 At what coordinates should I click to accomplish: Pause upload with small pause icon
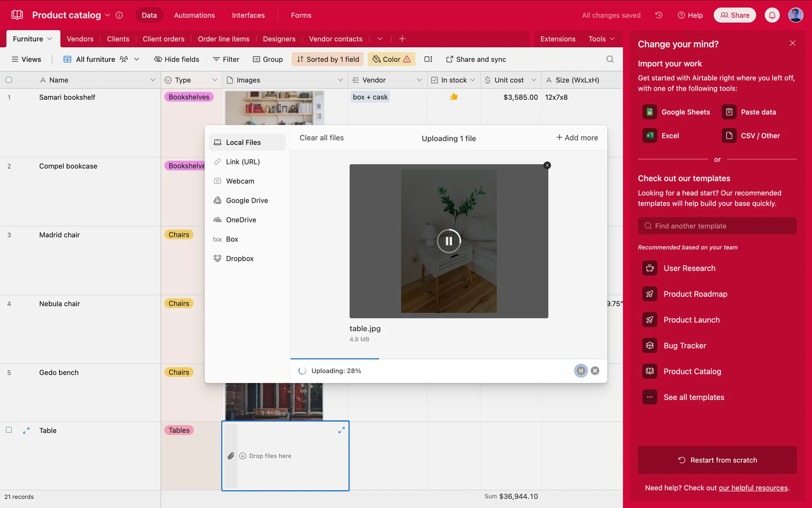pos(581,371)
